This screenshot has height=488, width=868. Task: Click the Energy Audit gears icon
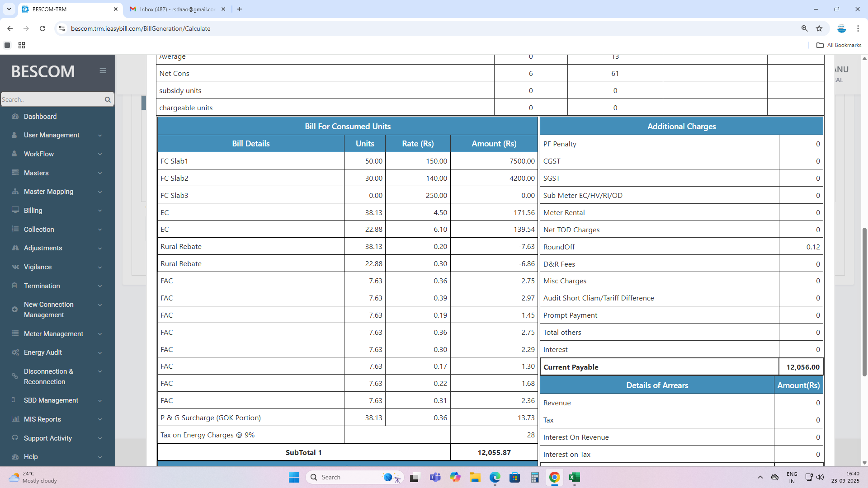coord(15,352)
